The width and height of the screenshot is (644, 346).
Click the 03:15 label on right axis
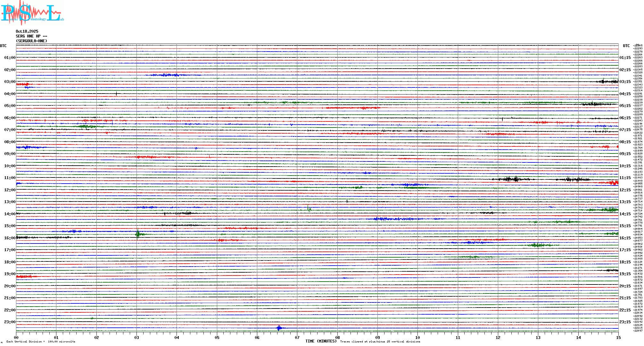625,82
